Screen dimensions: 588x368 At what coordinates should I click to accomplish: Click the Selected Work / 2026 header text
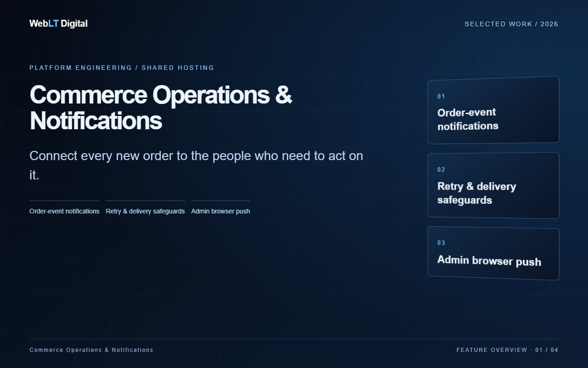coord(511,24)
